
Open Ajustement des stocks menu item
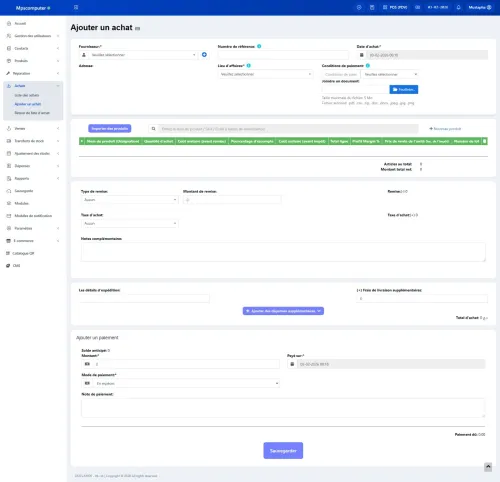pos(32,153)
